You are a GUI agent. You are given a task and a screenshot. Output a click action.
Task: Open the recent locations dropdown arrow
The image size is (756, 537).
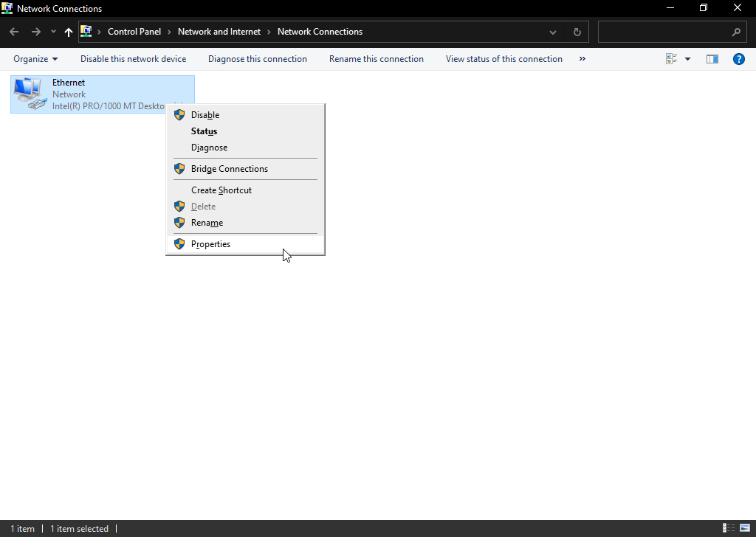tap(53, 32)
